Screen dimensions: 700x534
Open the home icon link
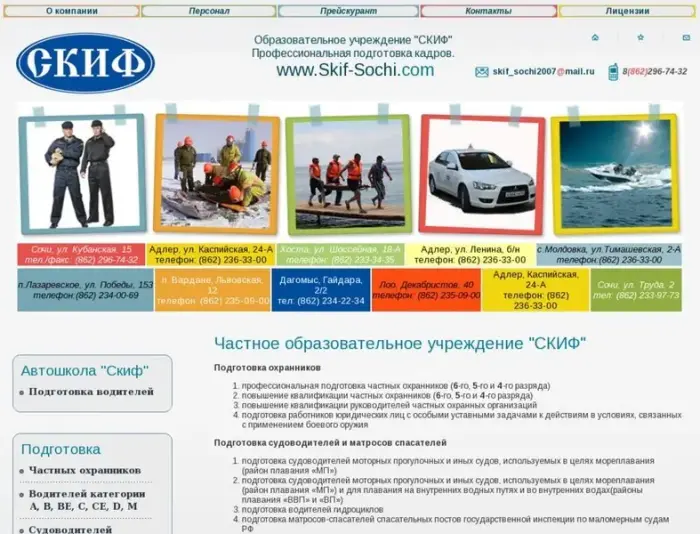click(595, 38)
